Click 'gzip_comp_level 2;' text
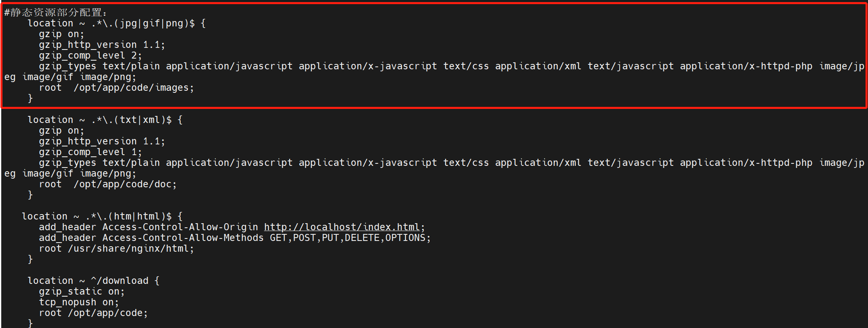868x328 pixels. pos(90,55)
